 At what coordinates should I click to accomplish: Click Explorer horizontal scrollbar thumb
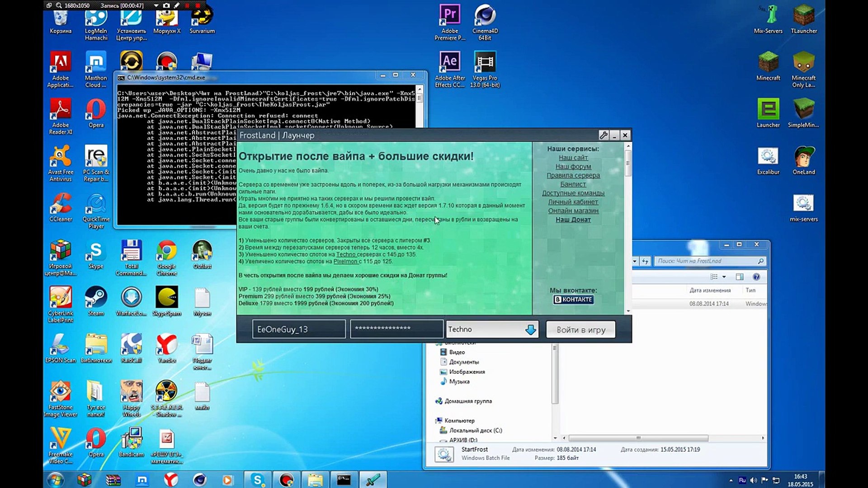click(x=638, y=438)
